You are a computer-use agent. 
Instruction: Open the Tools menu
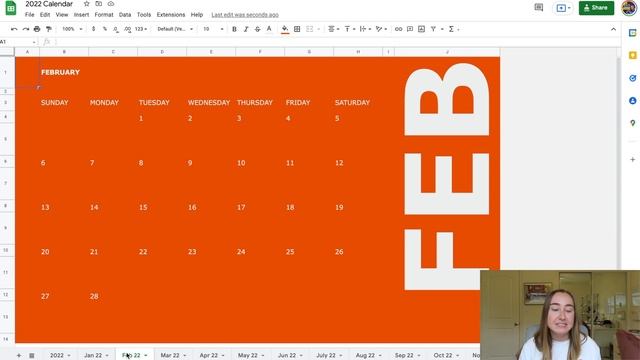click(144, 15)
